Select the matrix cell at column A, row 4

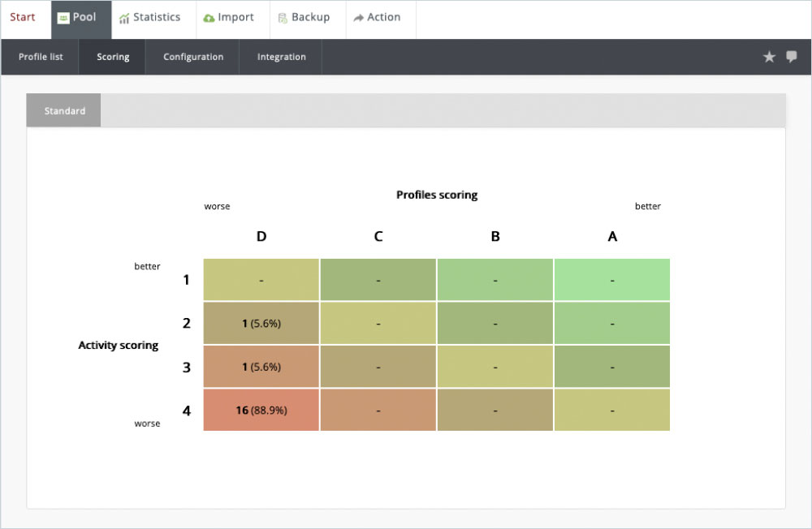[x=612, y=411]
